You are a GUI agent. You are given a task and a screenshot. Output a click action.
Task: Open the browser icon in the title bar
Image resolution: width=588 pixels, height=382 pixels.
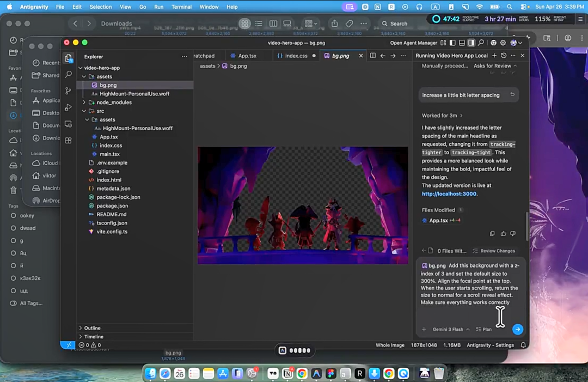pos(493,43)
